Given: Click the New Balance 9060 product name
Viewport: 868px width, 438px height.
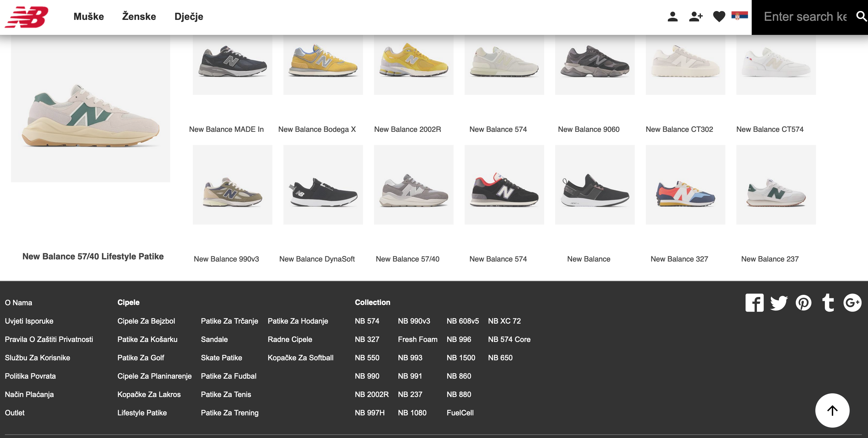Looking at the screenshot, I should 589,129.
